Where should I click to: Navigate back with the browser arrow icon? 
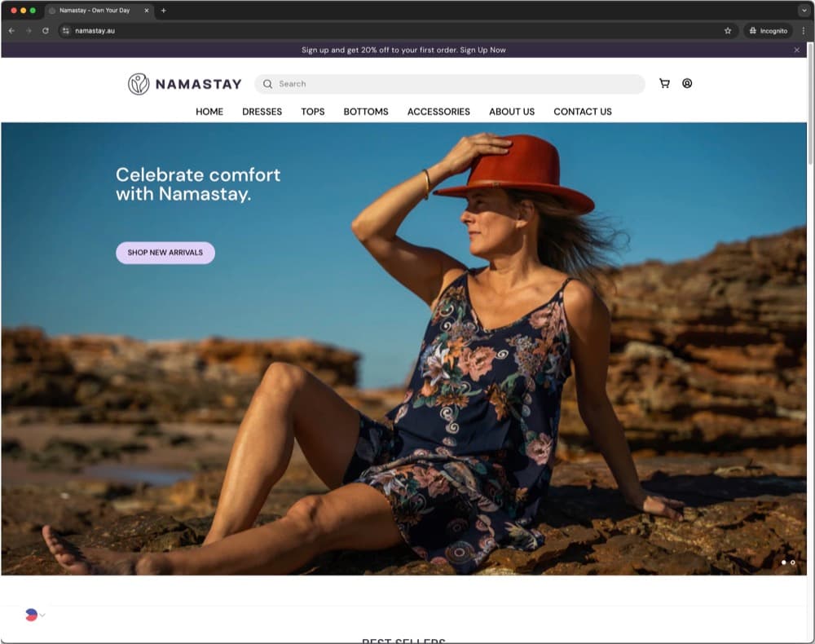coord(11,31)
